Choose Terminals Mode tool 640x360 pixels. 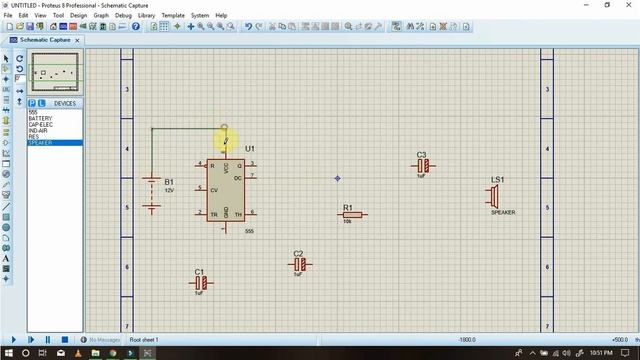[6, 132]
